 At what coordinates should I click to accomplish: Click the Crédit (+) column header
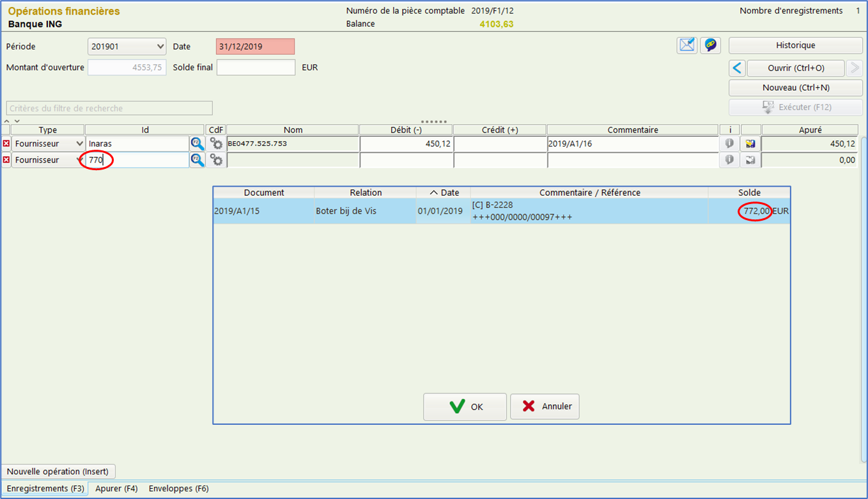tap(500, 130)
